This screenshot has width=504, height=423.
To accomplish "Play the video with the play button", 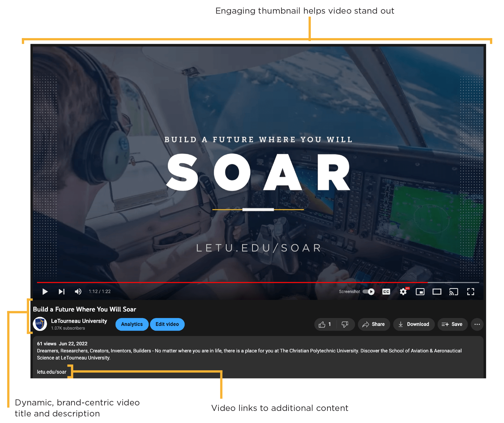I will tap(45, 292).
